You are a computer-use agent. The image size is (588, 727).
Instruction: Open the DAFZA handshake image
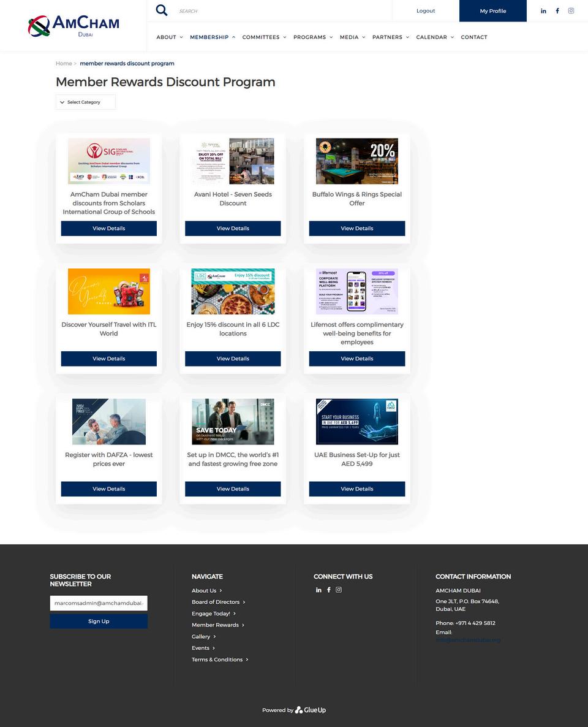click(x=109, y=422)
